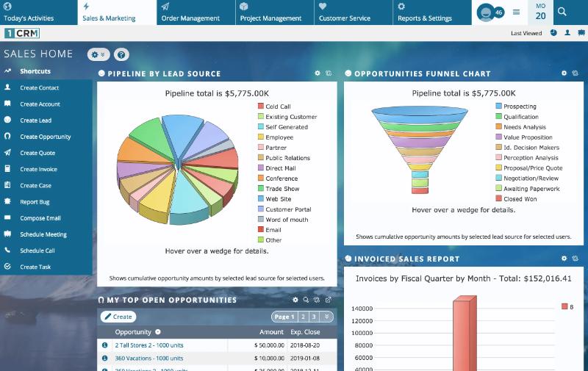The width and height of the screenshot is (588, 371).
Task: Click the Create button in opportunities panel
Action: pyautogui.click(x=118, y=317)
